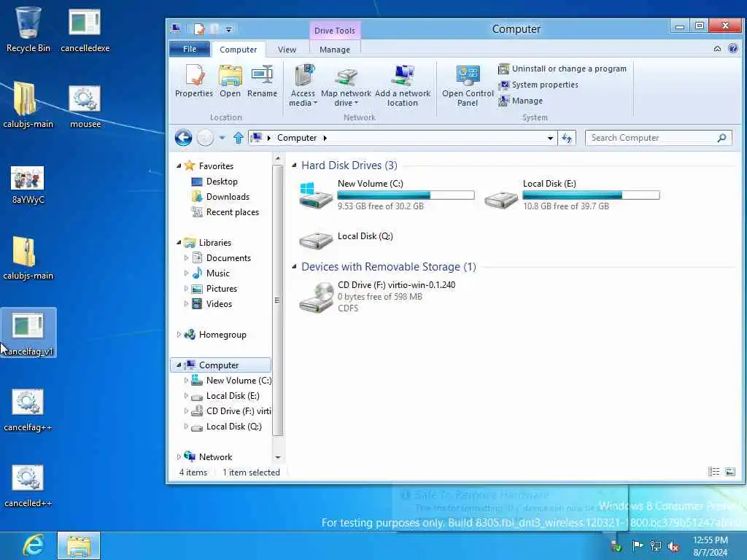
Task: Select the Recycle Bin desktop icon
Action: (x=28, y=29)
